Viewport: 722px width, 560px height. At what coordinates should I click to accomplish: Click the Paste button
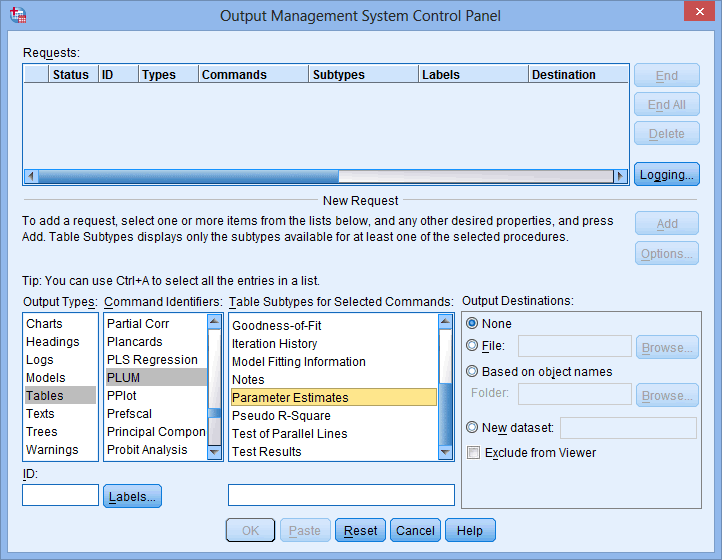pyautogui.click(x=305, y=531)
